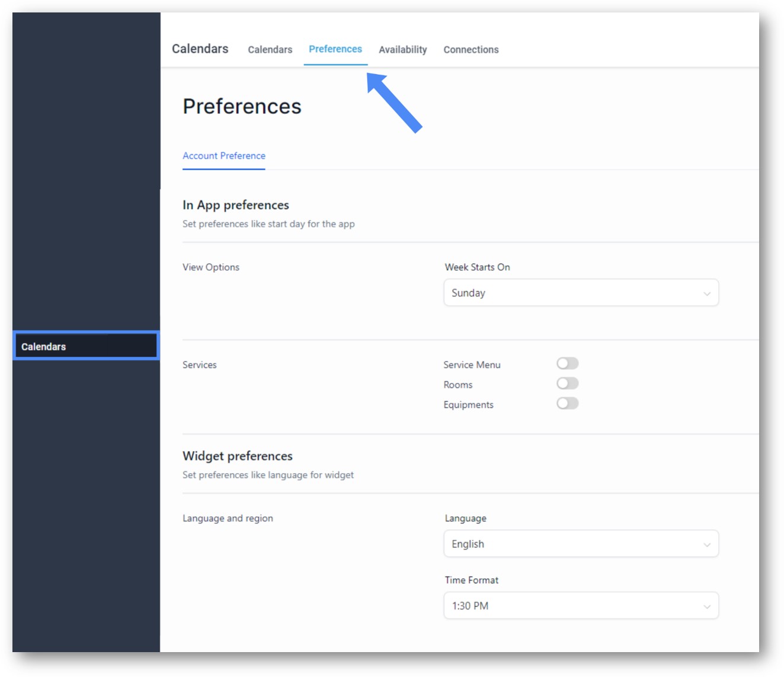The width and height of the screenshot is (784, 677).
Task: Click the Services section label
Action: (200, 365)
